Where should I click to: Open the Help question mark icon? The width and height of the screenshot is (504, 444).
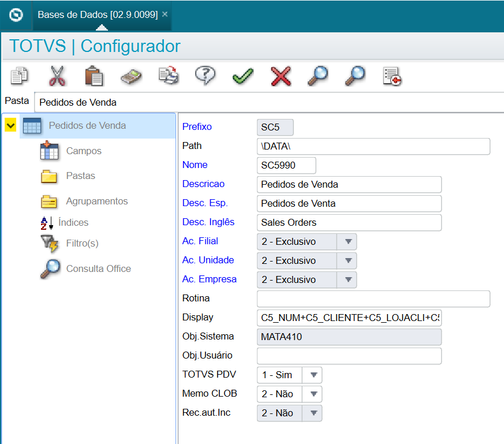[206, 76]
